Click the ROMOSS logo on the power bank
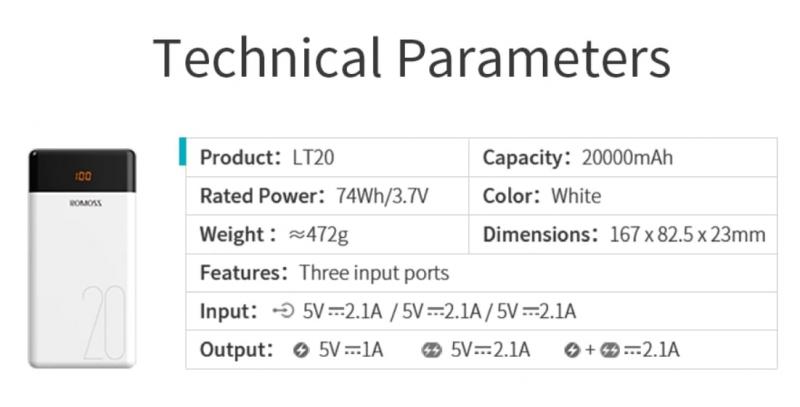This screenshot has width=800, height=407. tap(86, 203)
